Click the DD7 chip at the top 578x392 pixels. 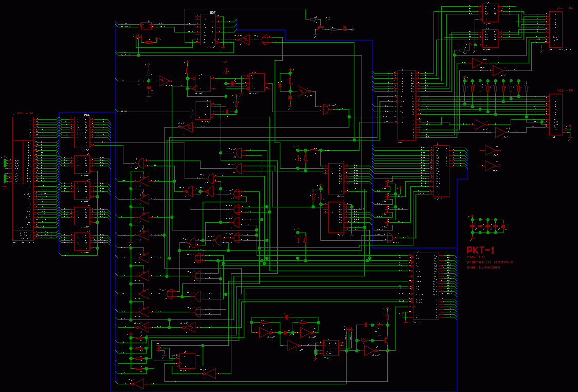(208, 29)
